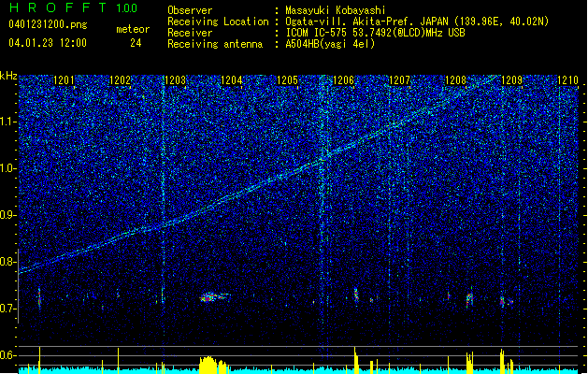Click the meteor echo just after the 1206 marker
The height and width of the screenshot is (374, 588).
point(356,295)
